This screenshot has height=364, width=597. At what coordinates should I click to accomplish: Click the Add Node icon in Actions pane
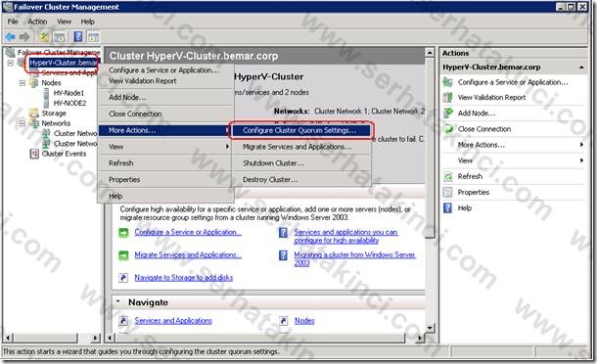pos(448,114)
